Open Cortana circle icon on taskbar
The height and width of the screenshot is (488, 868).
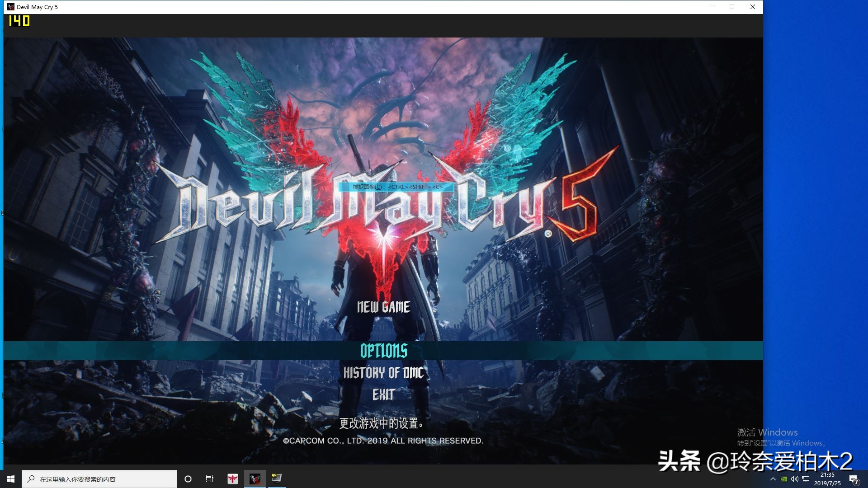point(188,479)
